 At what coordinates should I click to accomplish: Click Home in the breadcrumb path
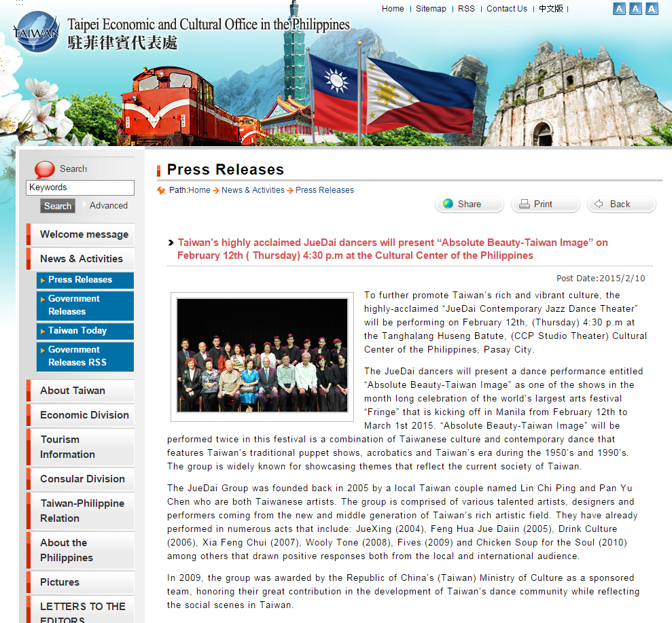tap(199, 190)
